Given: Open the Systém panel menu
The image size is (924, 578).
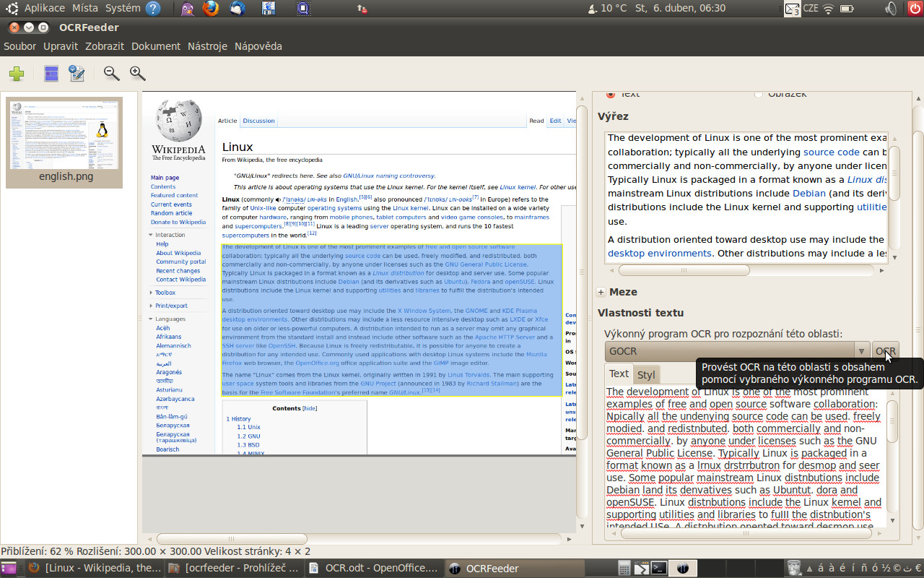Looking at the screenshot, I should [x=123, y=9].
